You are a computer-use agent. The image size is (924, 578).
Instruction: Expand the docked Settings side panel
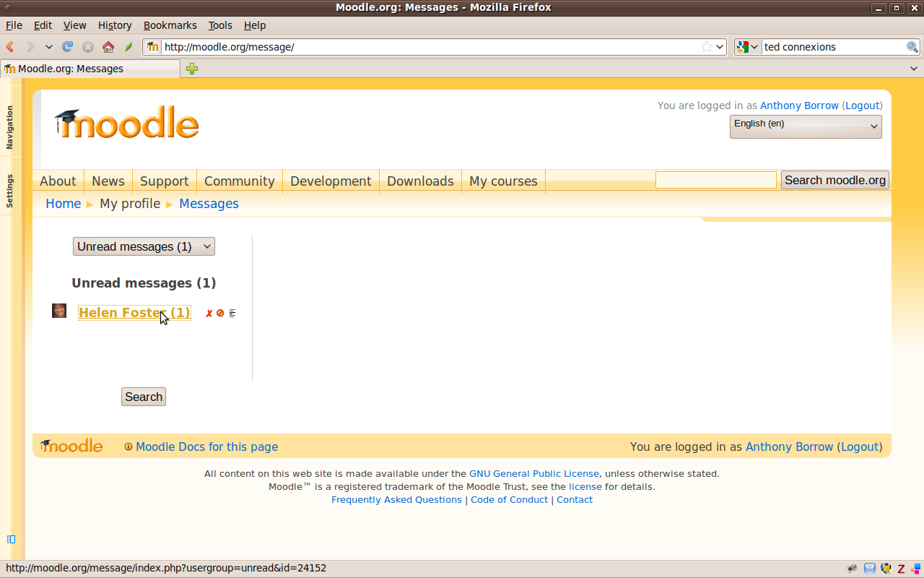point(10,191)
